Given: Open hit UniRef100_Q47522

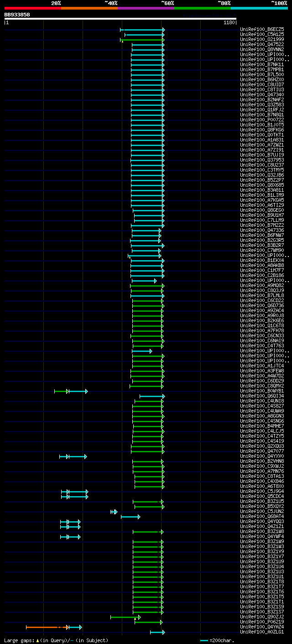Looking at the screenshot, I should [262, 44].
